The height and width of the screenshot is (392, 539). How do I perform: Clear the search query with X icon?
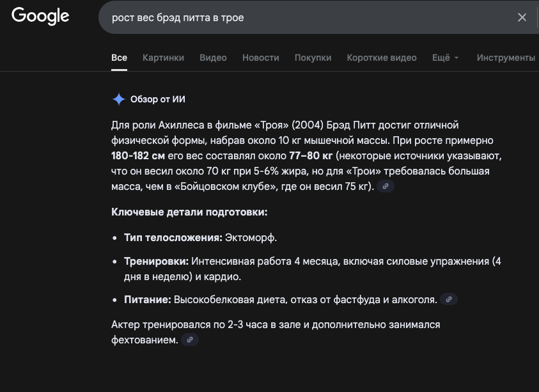[x=522, y=18]
